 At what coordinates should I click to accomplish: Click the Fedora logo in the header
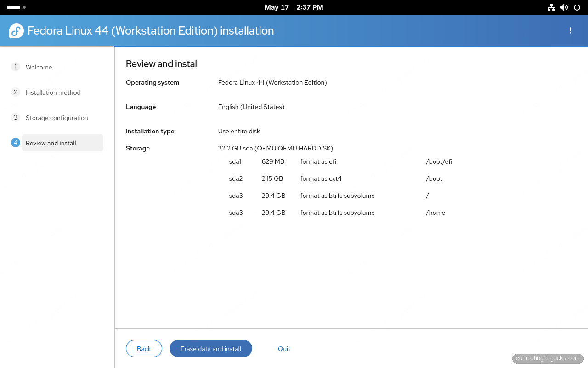click(17, 31)
